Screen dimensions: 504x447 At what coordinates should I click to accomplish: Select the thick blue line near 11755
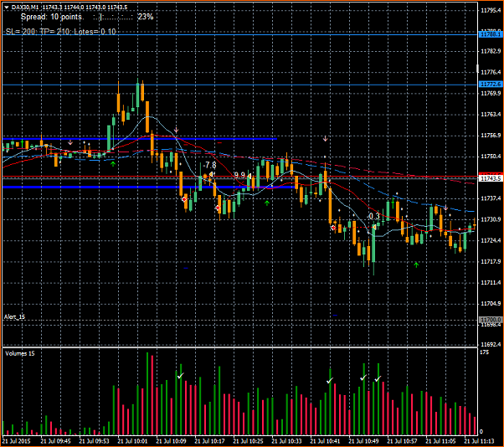(140, 139)
